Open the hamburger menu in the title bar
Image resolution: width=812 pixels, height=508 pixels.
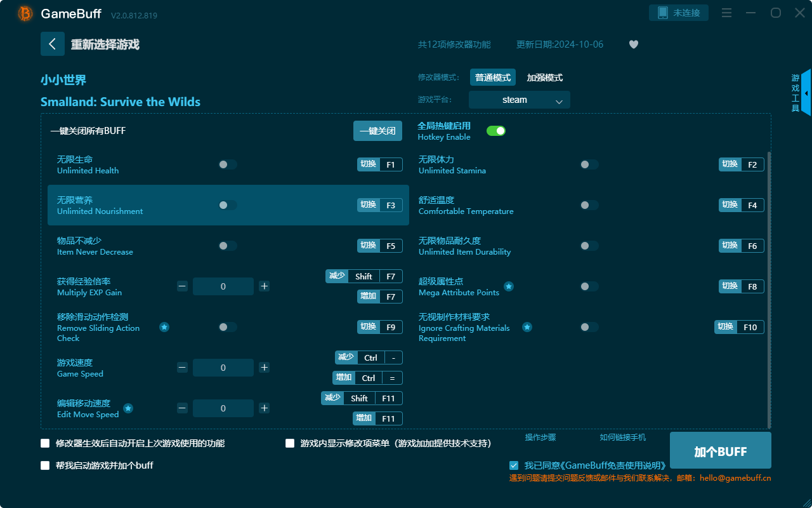coord(726,13)
